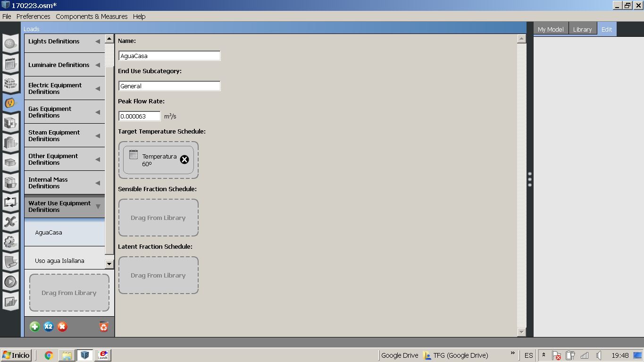
Task: Open Components & Measures menu
Action: (x=92, y=17)
